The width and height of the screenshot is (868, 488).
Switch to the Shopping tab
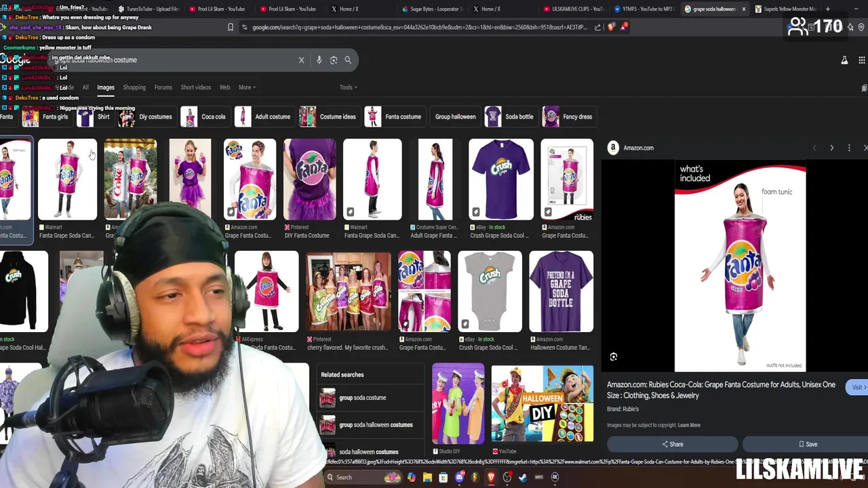pyautogui.click(x=134, y=87)
